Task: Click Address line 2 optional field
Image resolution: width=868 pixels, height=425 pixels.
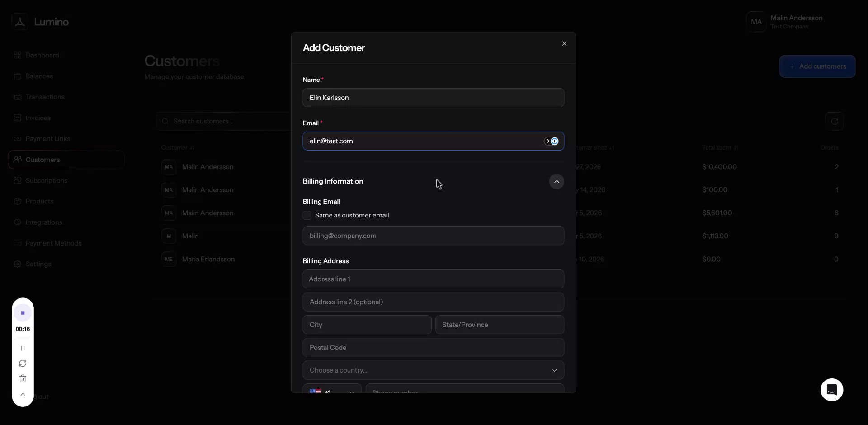Action: pos(433,302)
